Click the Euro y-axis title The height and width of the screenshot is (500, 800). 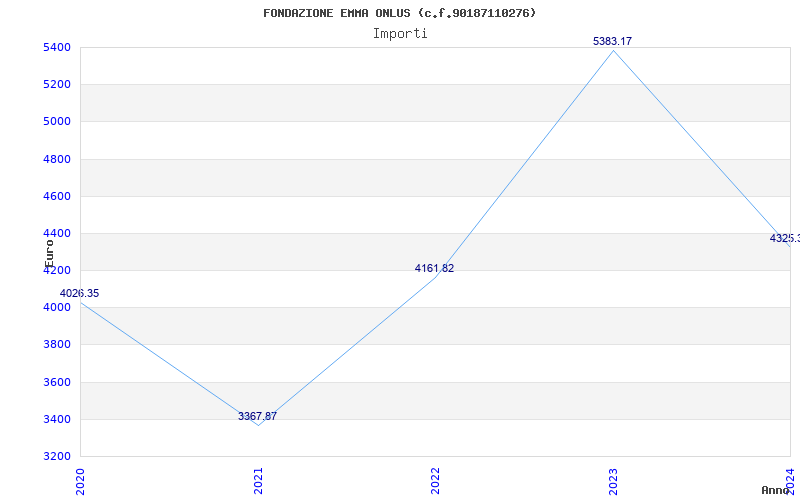(x=49, y=254)
